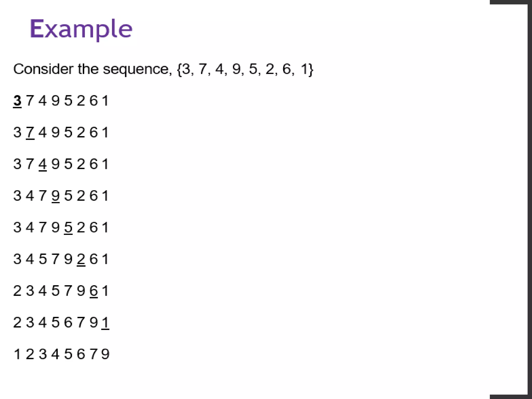The height and width of the screenshot is (399, 532).
Task: Click the opening curly brace of the set
Action: (x=179, y=70)
